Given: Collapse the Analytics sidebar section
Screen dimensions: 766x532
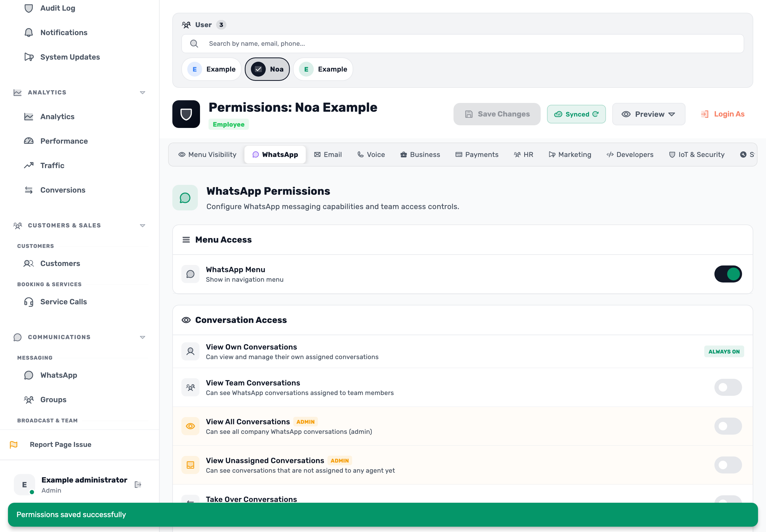Looking at the screenshot, I should [x=142, y=92].
